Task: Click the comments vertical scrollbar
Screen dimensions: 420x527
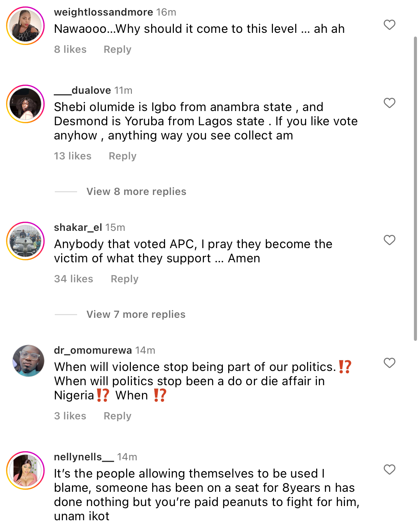Action: point(416,188)
